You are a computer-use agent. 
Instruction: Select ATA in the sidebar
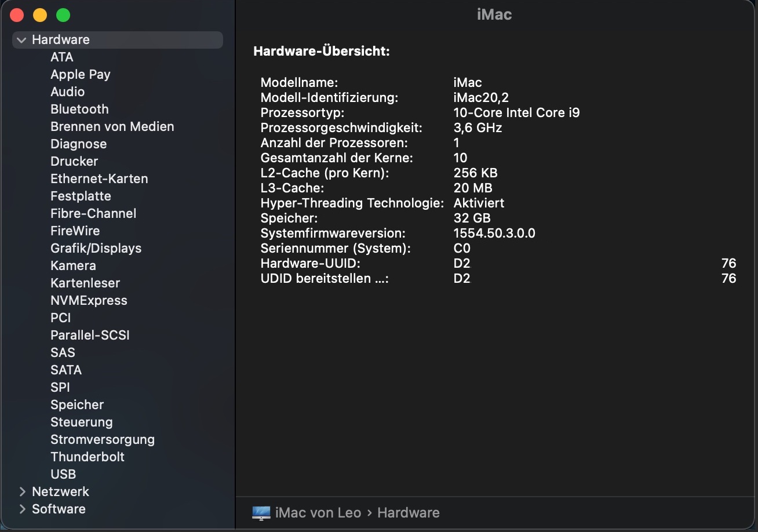(62, 57)
